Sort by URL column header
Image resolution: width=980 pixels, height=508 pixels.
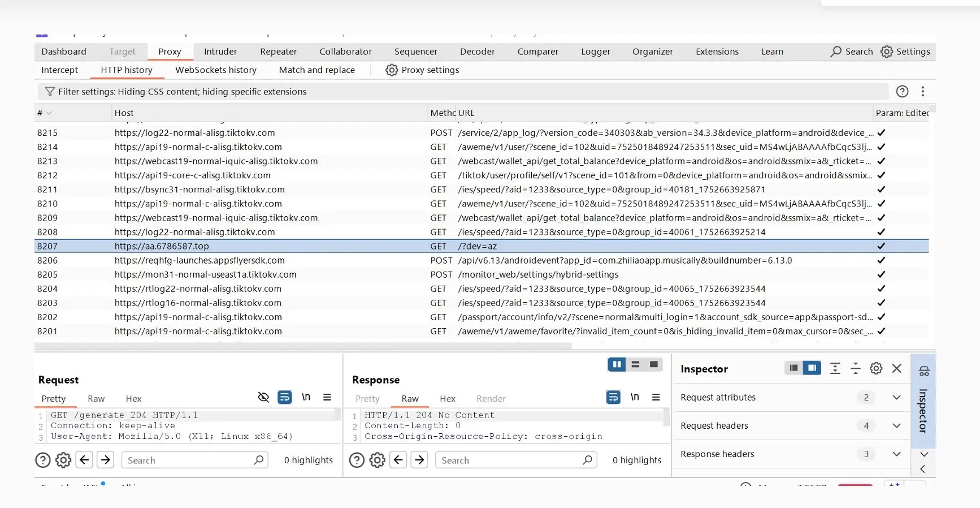pos(665,113)
